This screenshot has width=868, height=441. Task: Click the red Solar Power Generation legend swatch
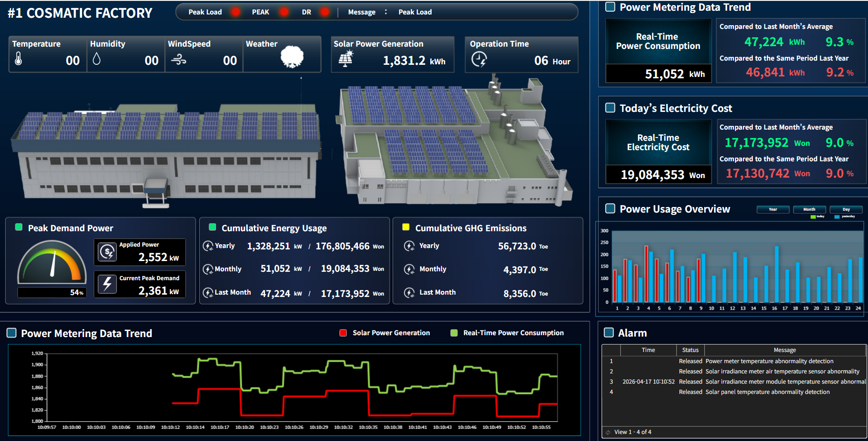(343, 333)
